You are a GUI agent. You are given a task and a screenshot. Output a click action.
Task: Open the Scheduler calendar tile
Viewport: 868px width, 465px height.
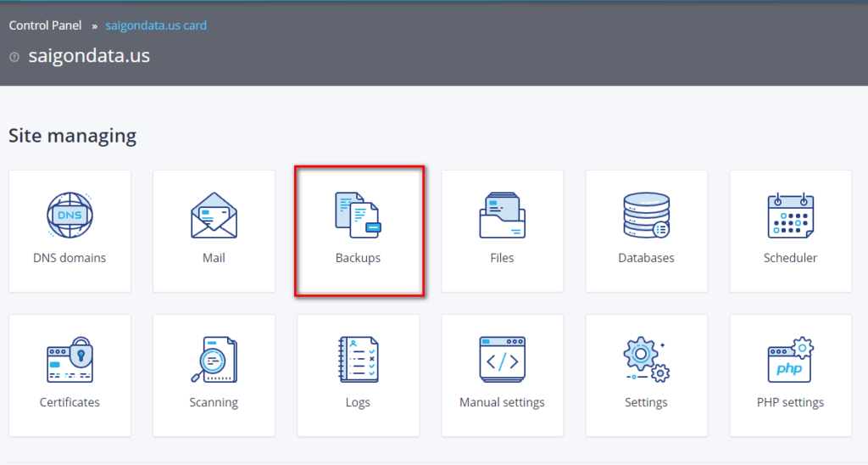(791, 231)
